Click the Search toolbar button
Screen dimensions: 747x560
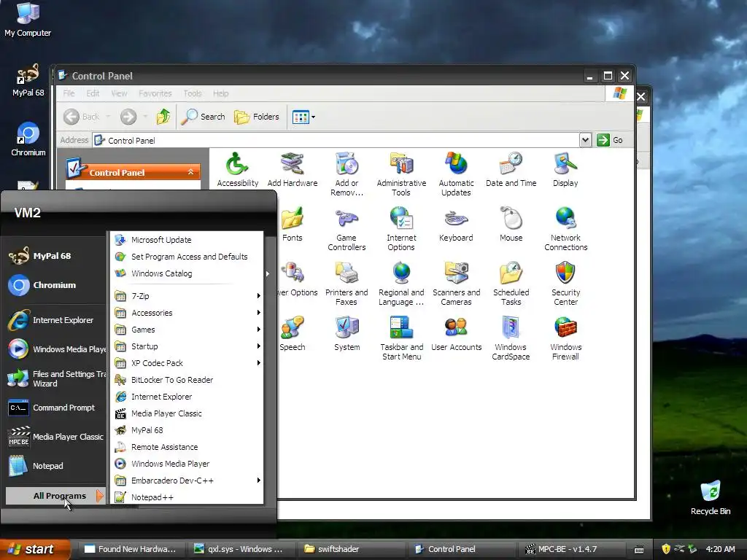[203, 117]
